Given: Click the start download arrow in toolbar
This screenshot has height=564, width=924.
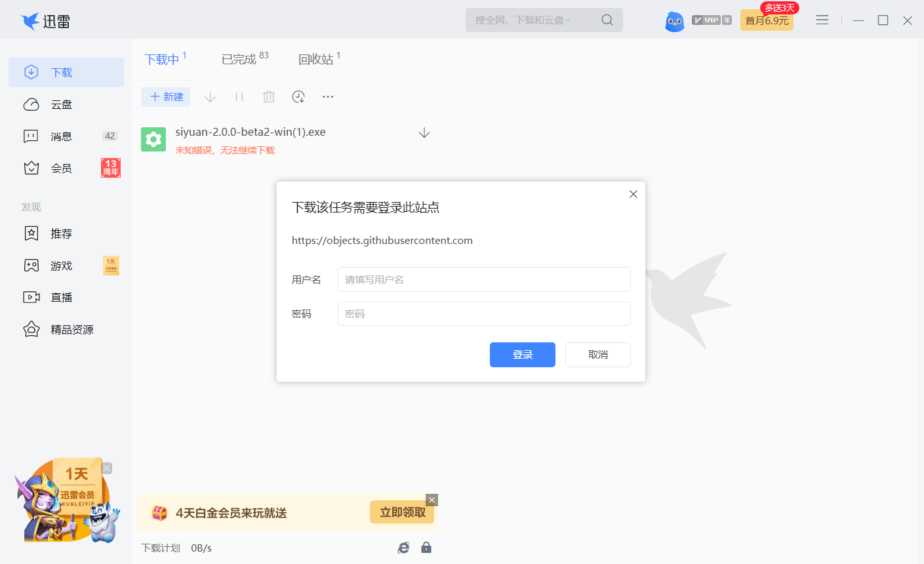Looking at the screenshot, I should [x=210, y=97].
